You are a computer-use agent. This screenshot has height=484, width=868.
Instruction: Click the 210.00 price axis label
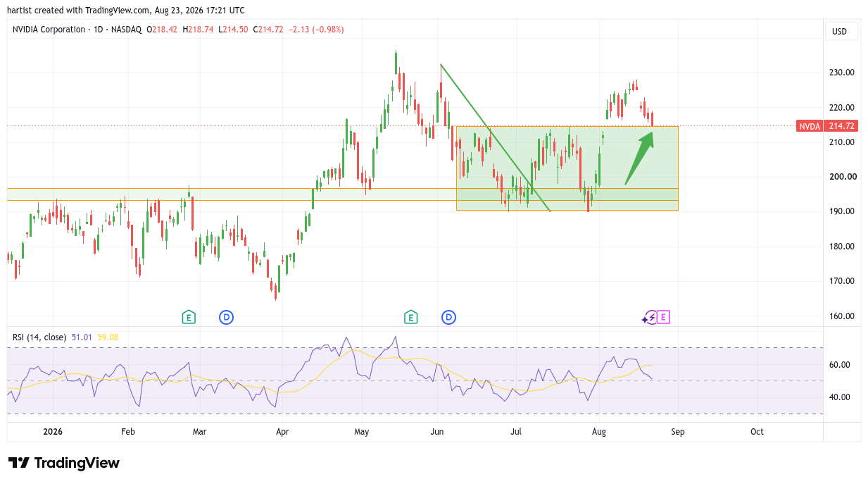pyautogui.click(x=841, y=142)
